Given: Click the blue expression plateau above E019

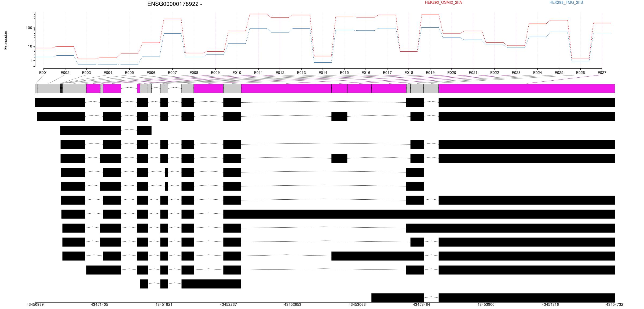Looking at the screenshot, I should [x=430, y=27].
